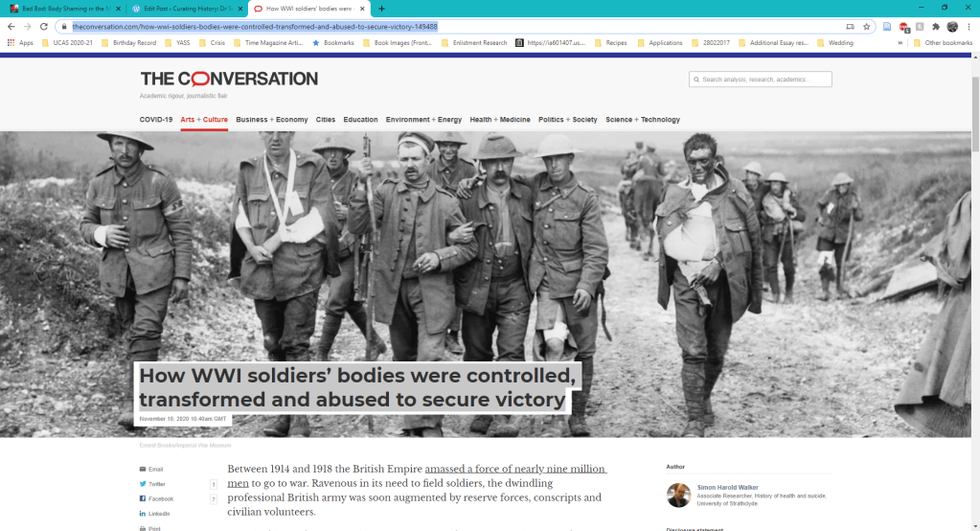Bookmark this page with star icon

click(866, 27)
